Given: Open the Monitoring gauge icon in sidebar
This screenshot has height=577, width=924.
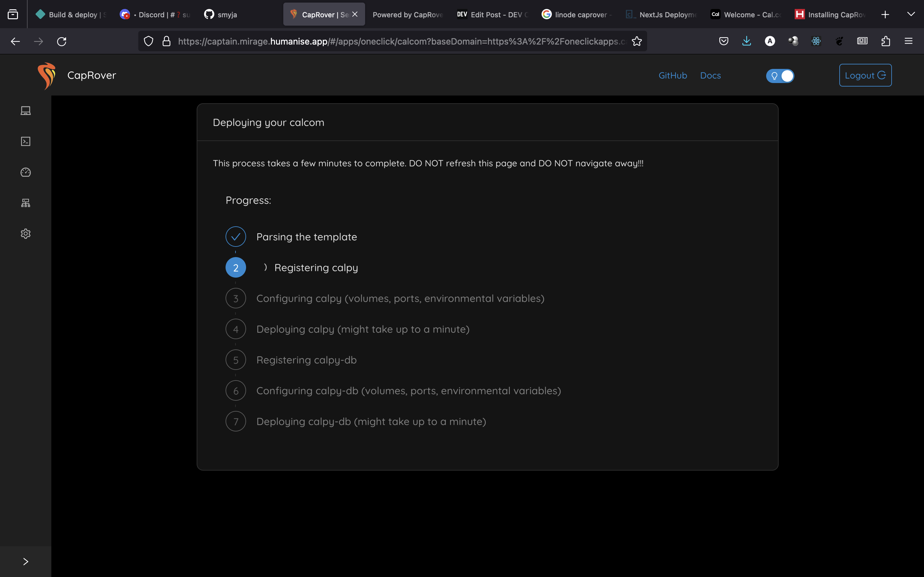Looking at the screenshot, I should coord(26,172).
